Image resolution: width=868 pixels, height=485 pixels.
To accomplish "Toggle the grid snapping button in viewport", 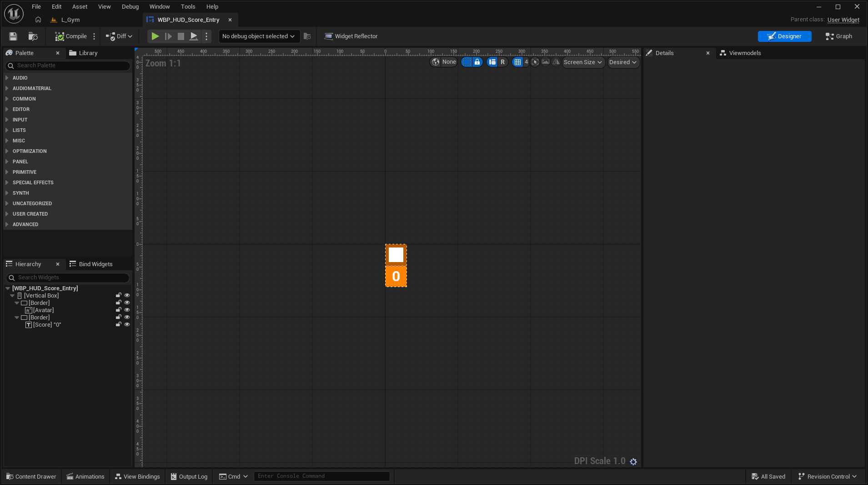I will (517, 62).
